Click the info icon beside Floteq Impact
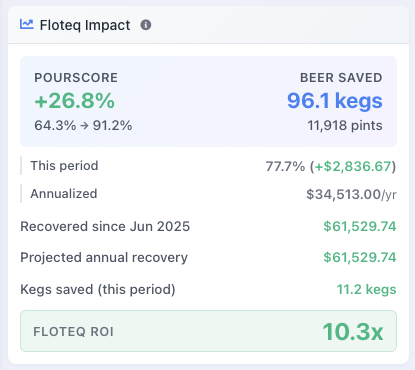Image resolution: width=415 pixels, height=370 pixels. pyautogui.click(x=146, y=25)
